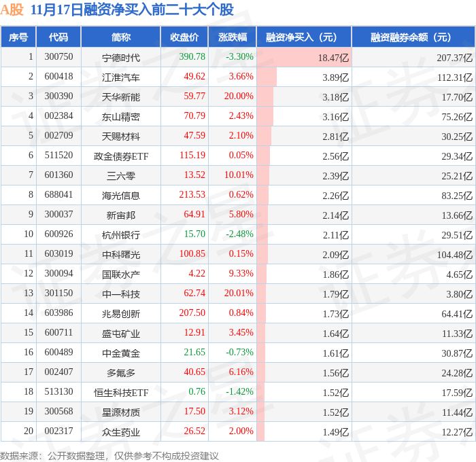Select stock name 天赐材料
This screenshot has height=462, width=476.
click(x=121, y=136)
